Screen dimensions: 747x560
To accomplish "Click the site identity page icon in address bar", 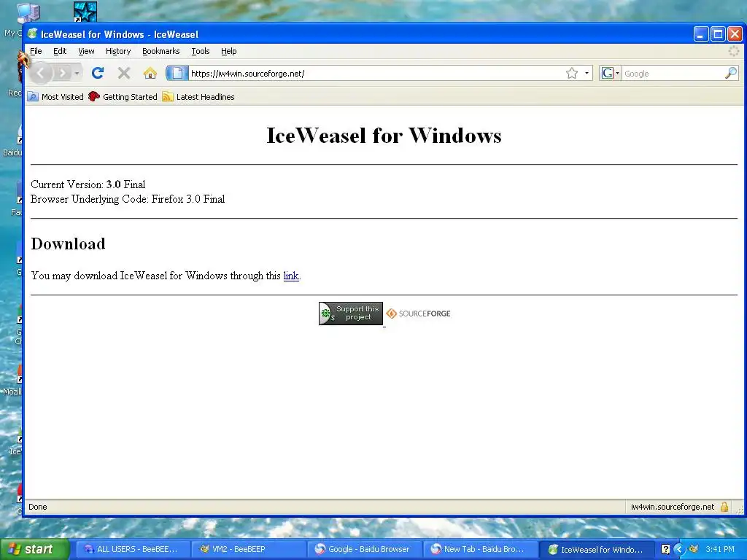I will [177, 73].
